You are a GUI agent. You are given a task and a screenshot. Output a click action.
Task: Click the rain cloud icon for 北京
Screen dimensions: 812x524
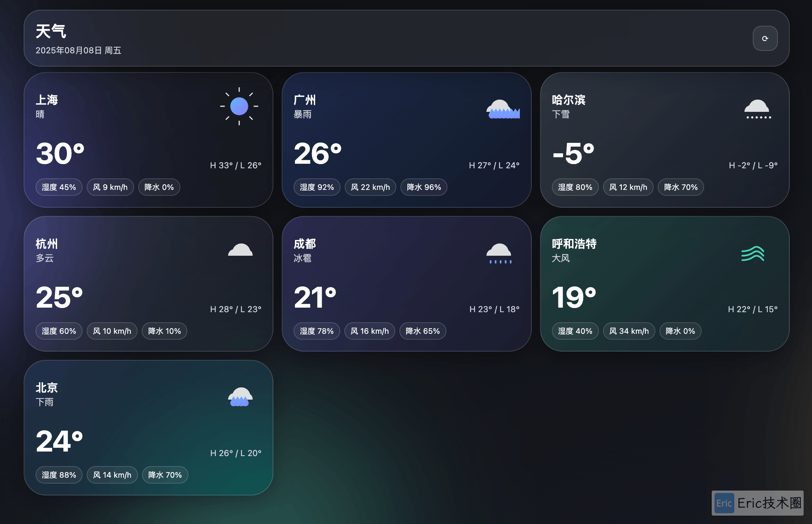click(x=240, y=397)
